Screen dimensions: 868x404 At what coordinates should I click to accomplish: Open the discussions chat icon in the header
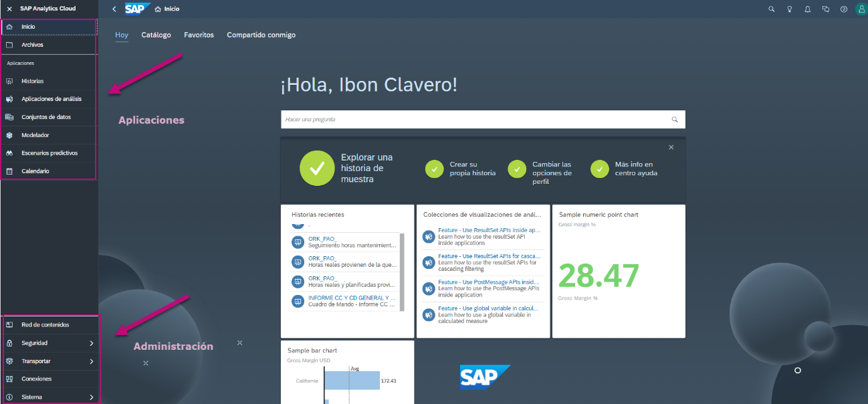(x=826, y=9)
